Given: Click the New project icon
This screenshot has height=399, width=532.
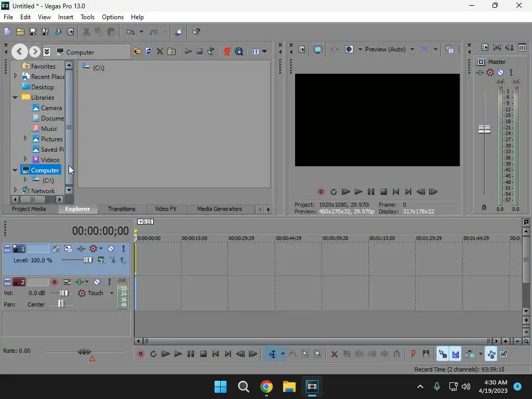Looking at the screenshot, I should click(x=7, y=32).
